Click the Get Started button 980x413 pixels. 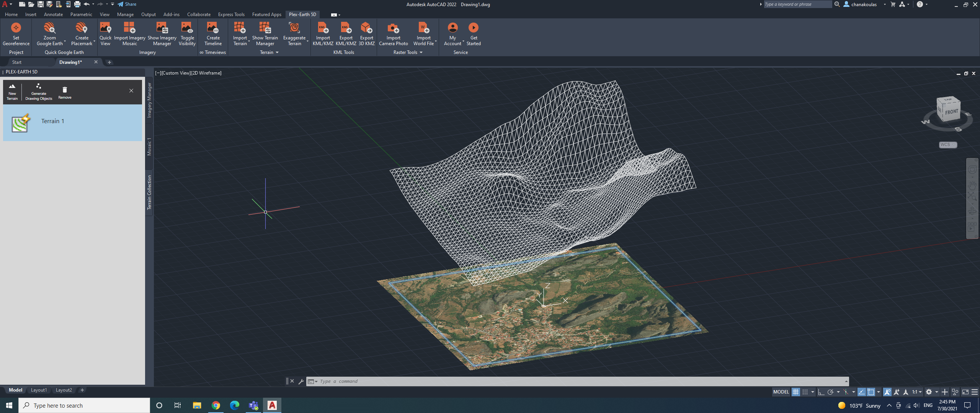474,34
